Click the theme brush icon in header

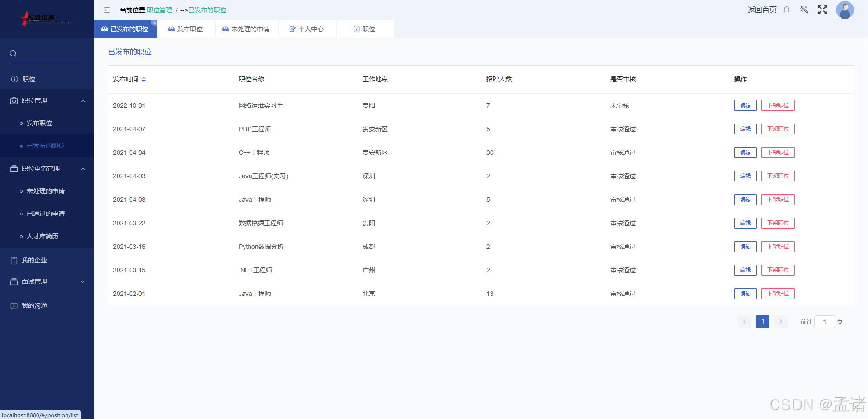click(x=804, y=10)
